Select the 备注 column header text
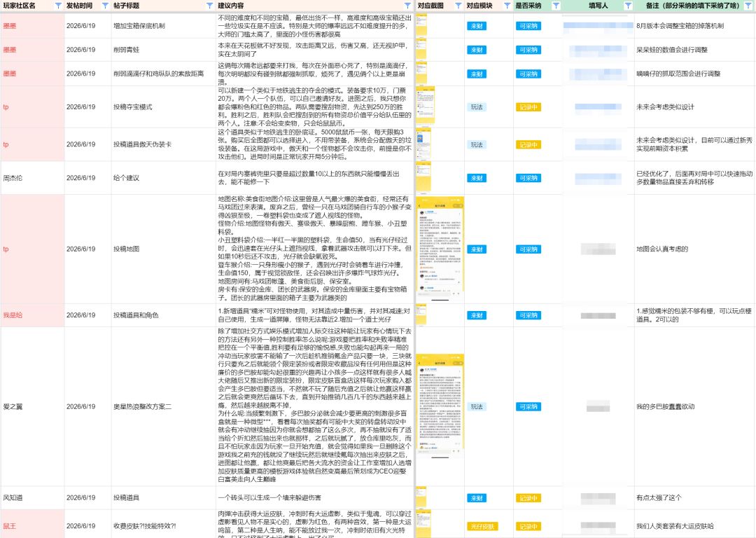 692,6
